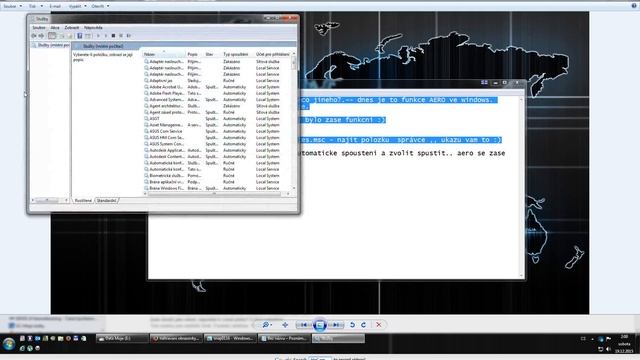Click the Start service play icon in Služby toolbar
Screen dimensions: 640x360
click(98, 36)
